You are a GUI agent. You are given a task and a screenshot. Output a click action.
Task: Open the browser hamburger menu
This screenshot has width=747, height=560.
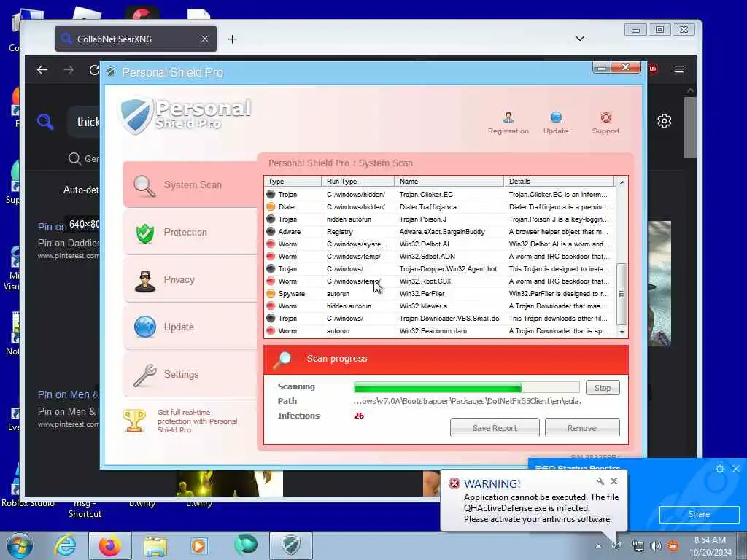click(679, 69)
